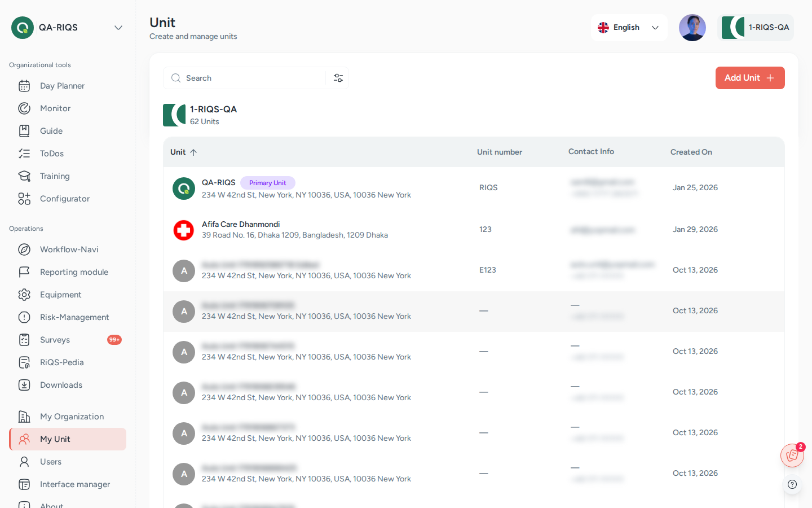Click the Training graduation cap icon

24,176
